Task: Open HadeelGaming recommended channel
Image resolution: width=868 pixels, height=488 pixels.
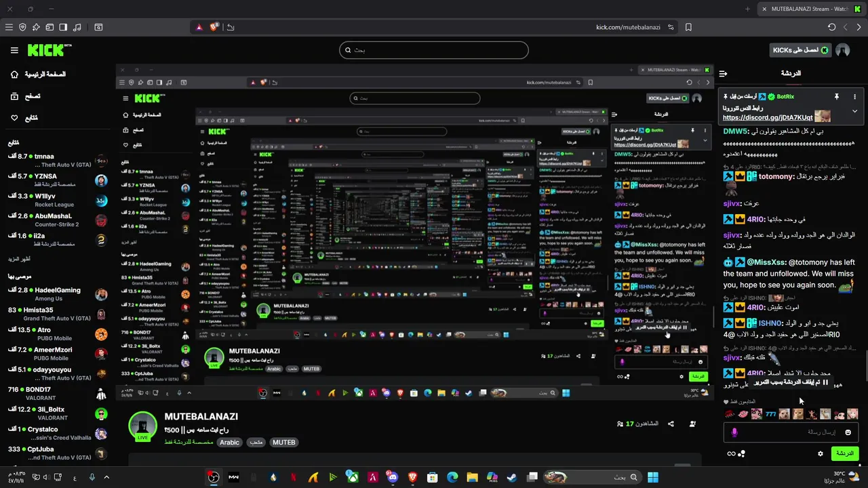Action: point(58,294)
